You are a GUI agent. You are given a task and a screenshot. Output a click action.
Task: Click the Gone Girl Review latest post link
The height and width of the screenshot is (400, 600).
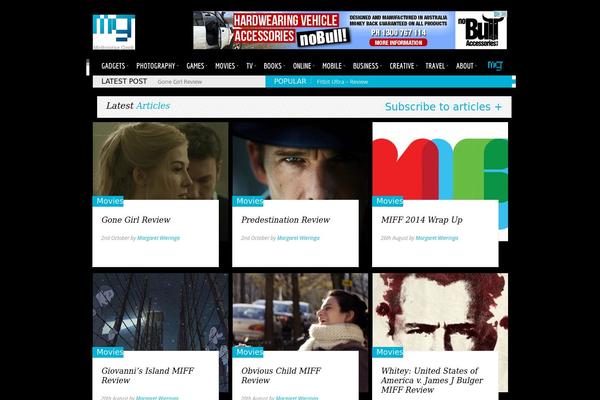pos(180,82)
